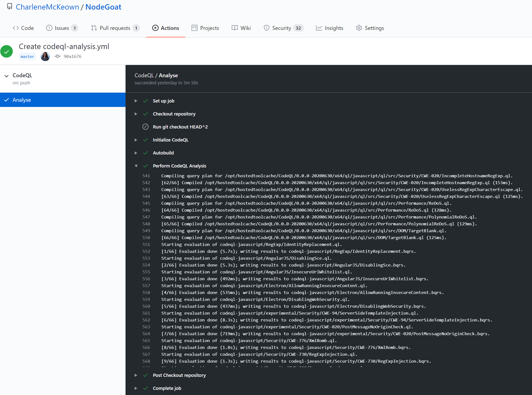Select the Actions tab
Screen dimensions: 532x395
click(x=166, y=28)
